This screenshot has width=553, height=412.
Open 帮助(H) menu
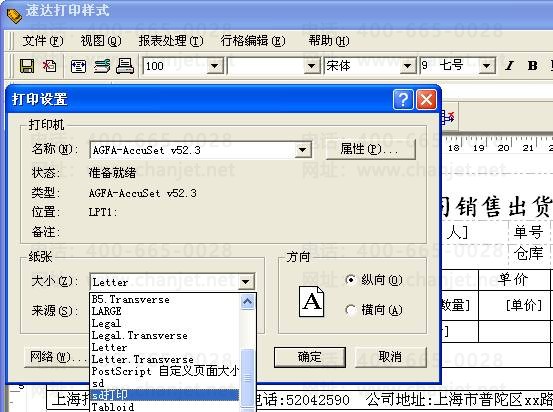[329, 41]
